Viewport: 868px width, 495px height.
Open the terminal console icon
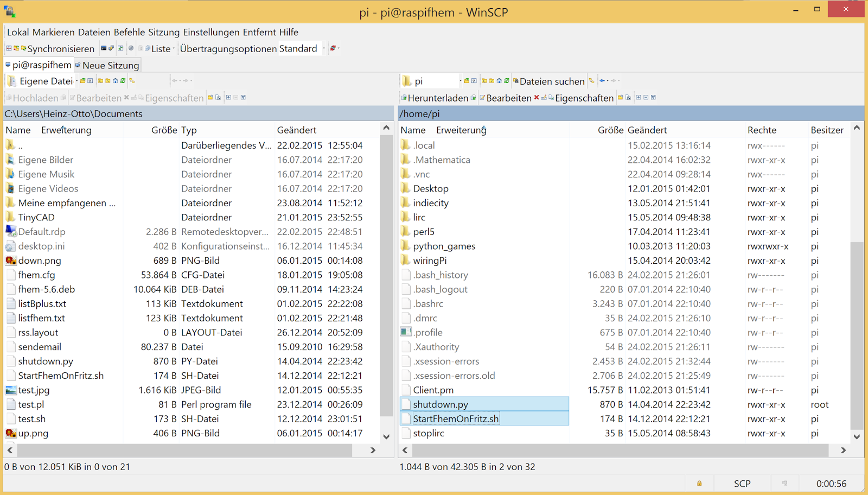click(x=104, y=48)
